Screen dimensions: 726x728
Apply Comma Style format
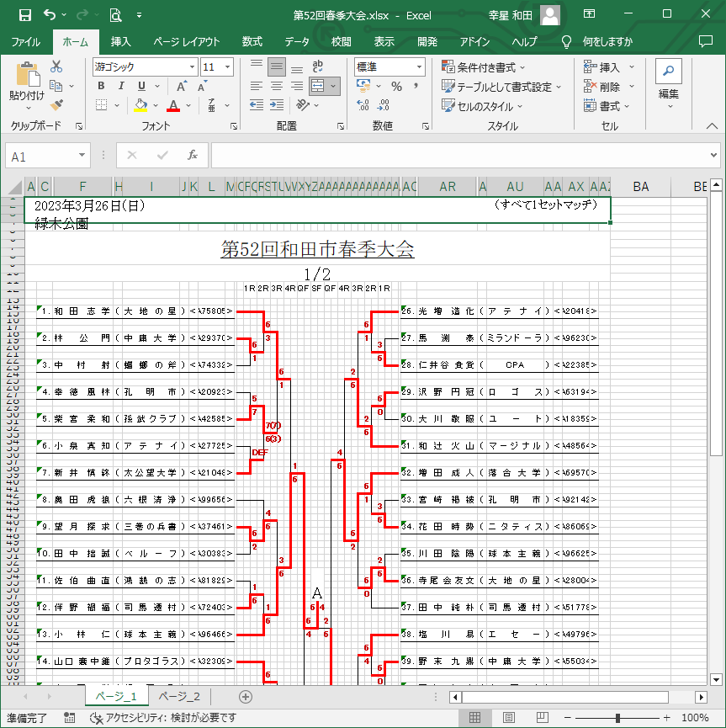pos(416,87)
